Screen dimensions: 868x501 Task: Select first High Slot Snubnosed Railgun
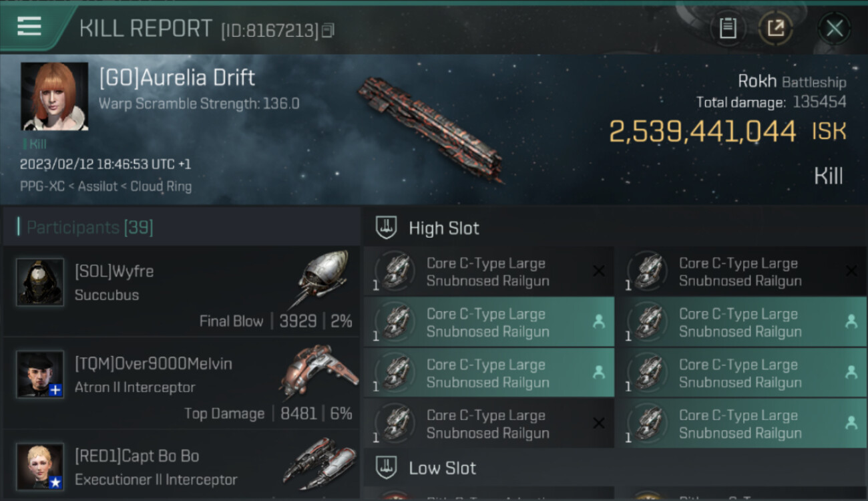click(487, 272)
